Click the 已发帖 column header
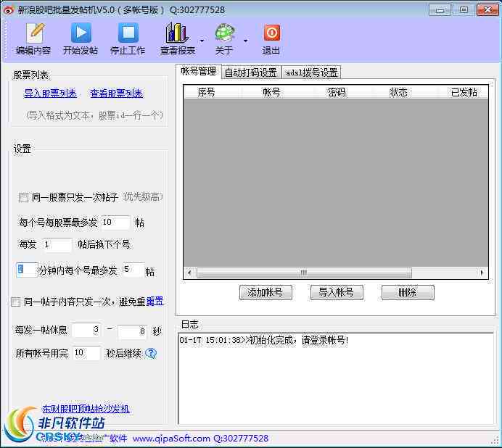The width and height of the screenshot is (502, 448). coord(464,93)
